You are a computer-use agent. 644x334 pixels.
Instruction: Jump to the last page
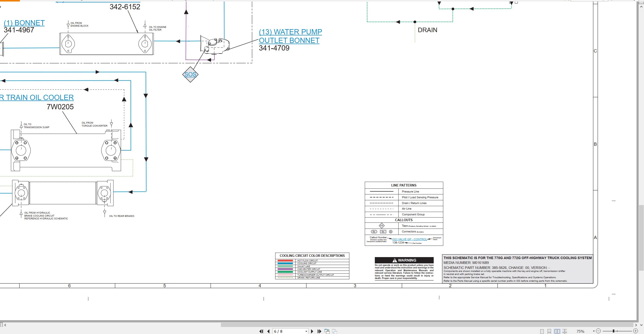pos(319,331)
